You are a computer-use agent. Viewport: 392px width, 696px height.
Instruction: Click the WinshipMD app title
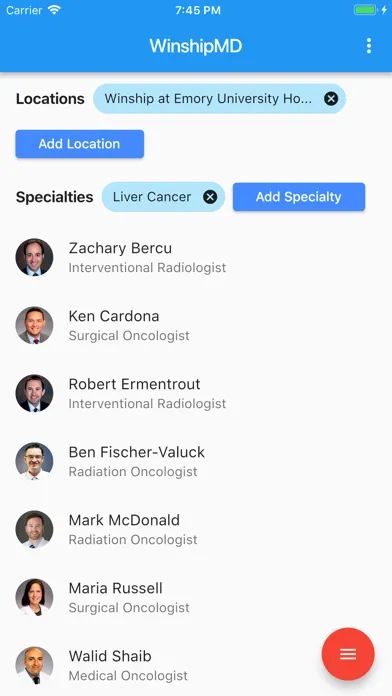click(x=196, y=46)
